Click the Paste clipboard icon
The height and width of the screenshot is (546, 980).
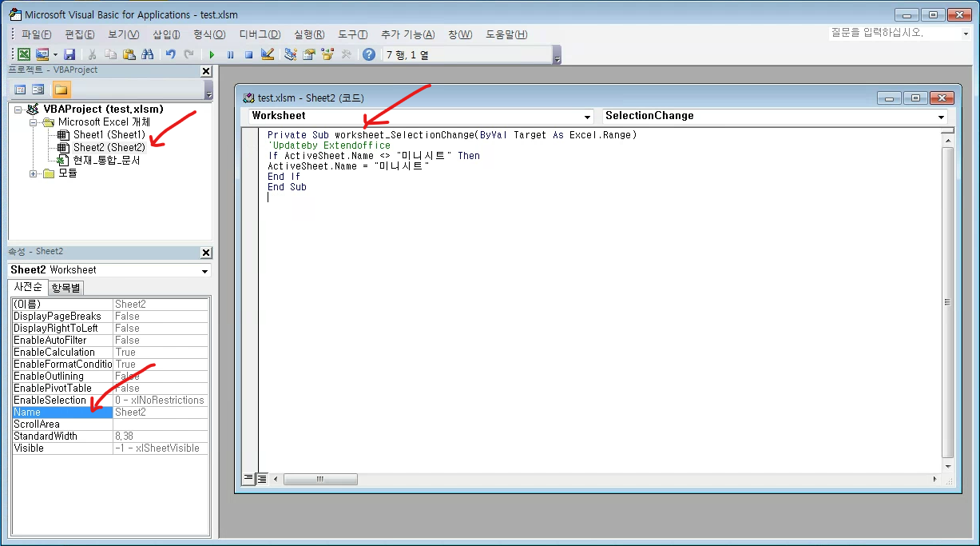pos(129,54)
